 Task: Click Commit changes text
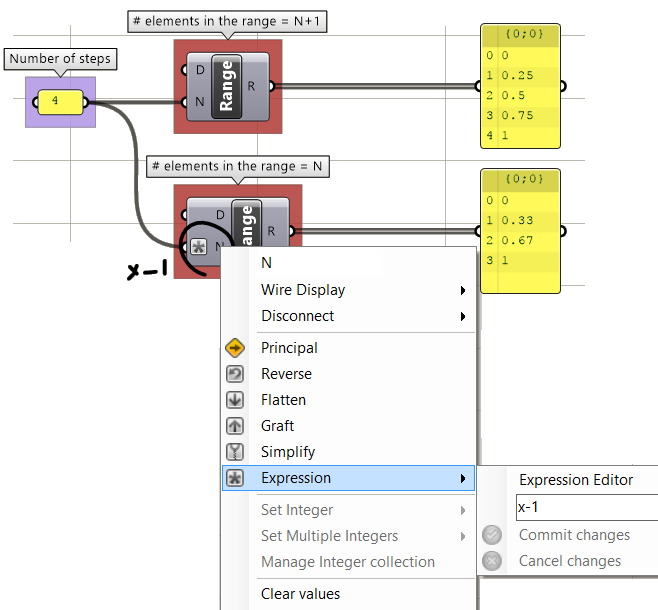pos(574,535)
